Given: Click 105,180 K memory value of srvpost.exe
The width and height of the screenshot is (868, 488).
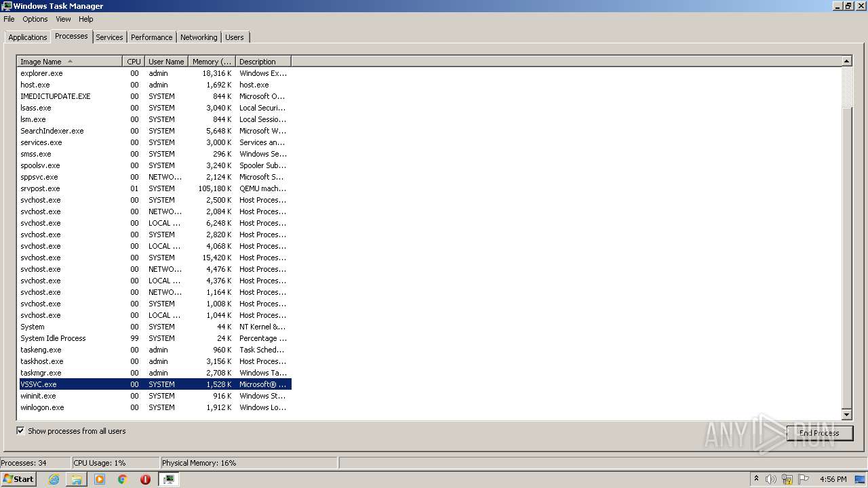Looking at the screenshot, I should pos(214,188).
